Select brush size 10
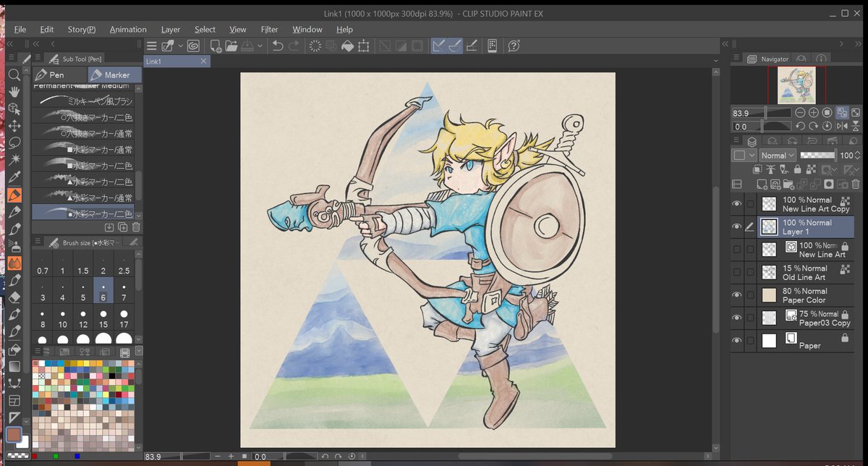 (63, 319)
